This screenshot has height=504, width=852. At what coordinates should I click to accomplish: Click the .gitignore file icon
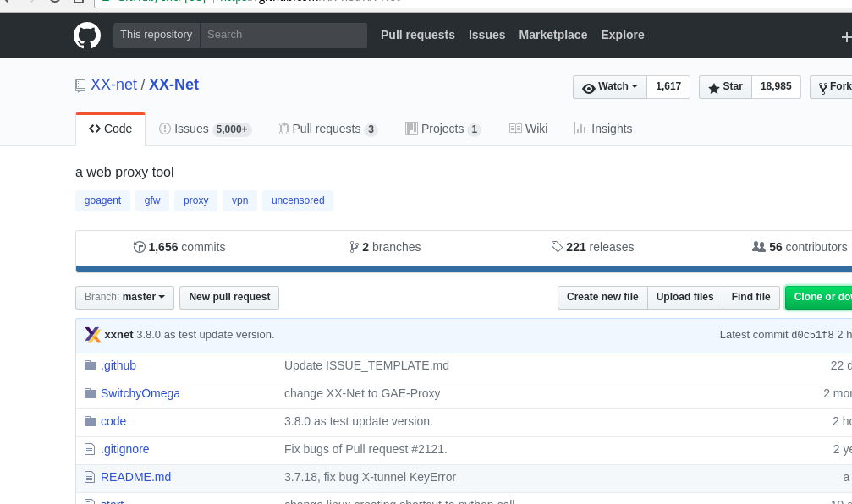[x=90, y=449]
